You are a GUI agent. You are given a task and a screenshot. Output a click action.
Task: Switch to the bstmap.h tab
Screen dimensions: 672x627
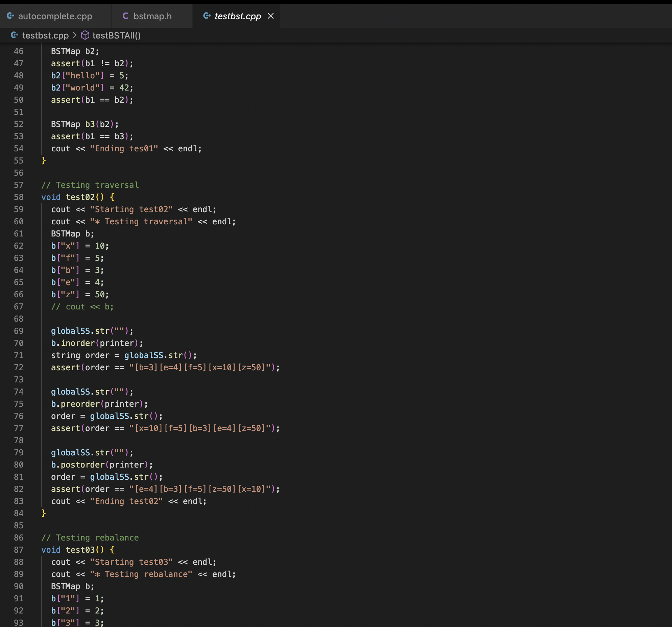(152, 16)
